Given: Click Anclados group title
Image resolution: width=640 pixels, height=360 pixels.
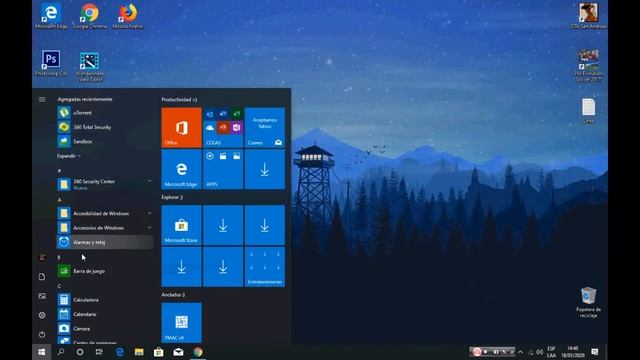Looking at the screenshot, I should coord(173,295).
